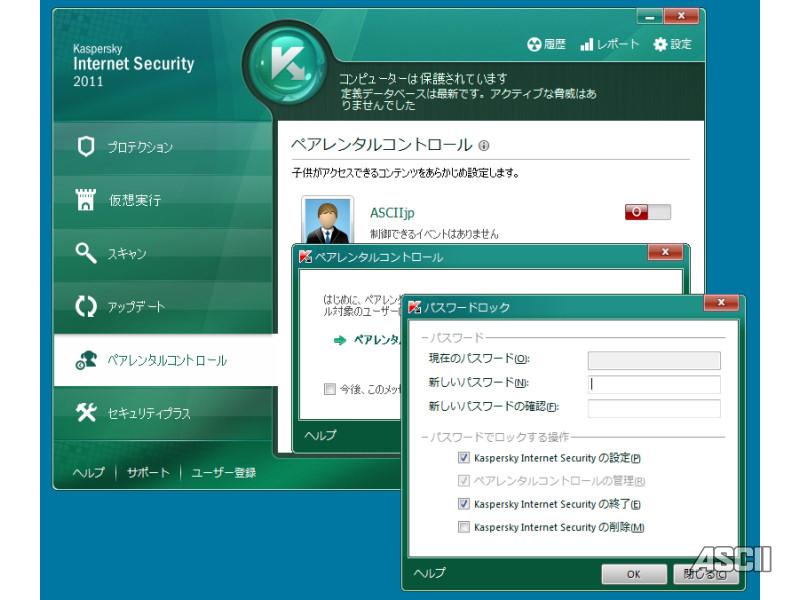Check Kaspersky Internet Security の削除 checkbox
Image resolution: width=800 pixels, height=600 pixels.
(463, 527)
